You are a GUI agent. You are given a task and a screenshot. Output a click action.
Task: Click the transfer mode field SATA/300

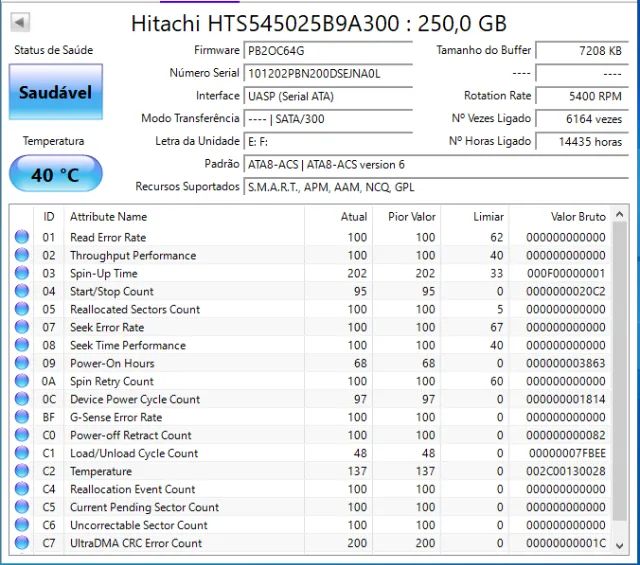pyautogui.click(x=328, y=119)
